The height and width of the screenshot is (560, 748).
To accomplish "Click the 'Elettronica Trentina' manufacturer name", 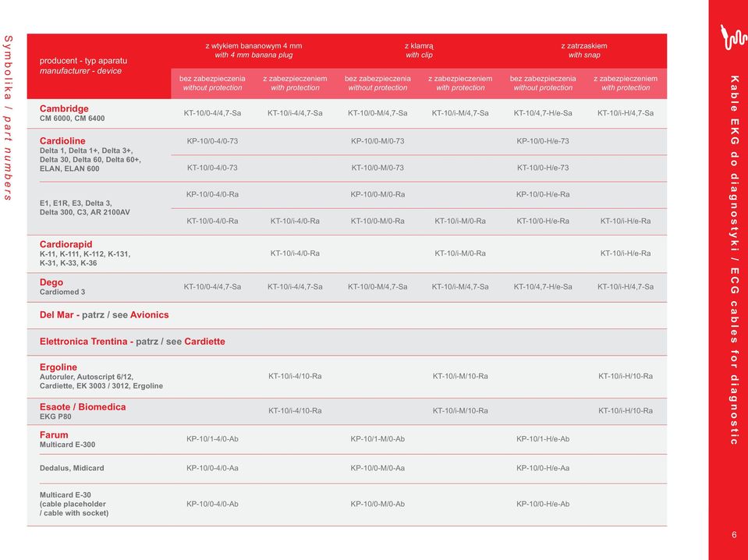I will 83,342.
